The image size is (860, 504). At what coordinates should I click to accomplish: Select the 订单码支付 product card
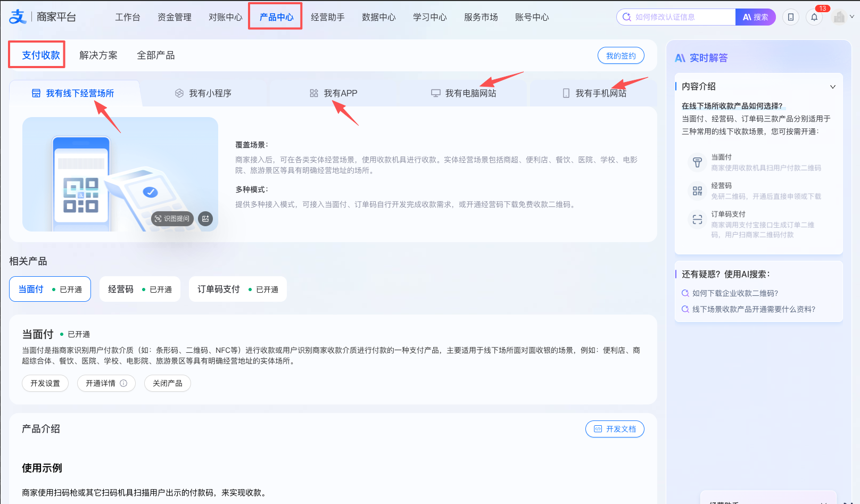pos(238,289)
